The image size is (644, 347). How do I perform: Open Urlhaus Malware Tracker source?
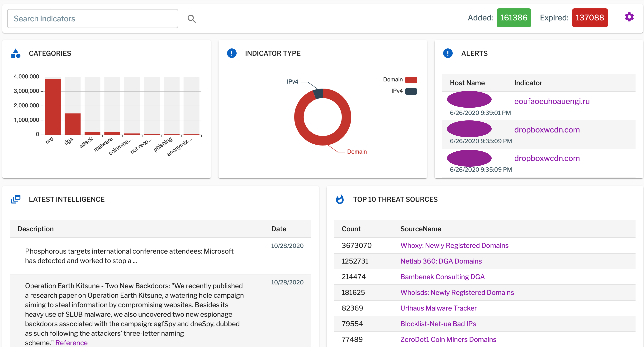439,308
